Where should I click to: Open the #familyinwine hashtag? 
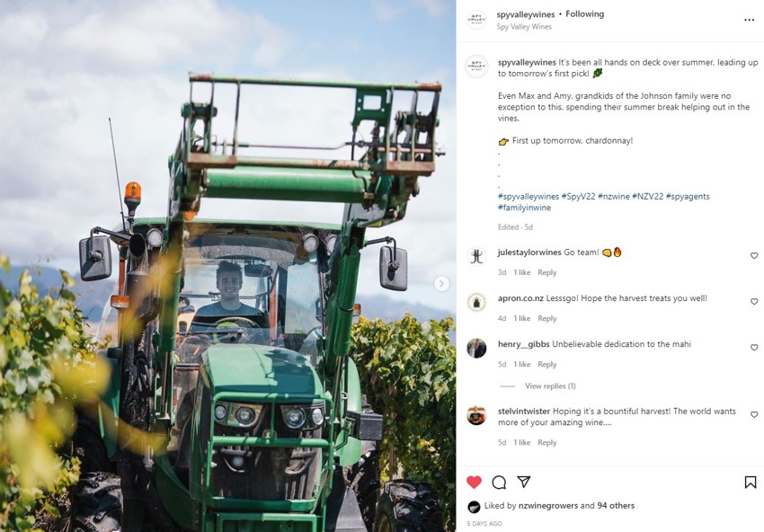coord(524,208)
